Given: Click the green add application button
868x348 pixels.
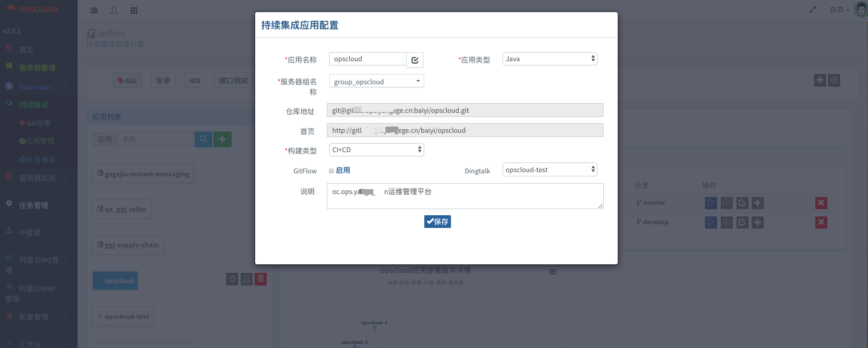Looking at the screenshot, I should coord(222,139).
